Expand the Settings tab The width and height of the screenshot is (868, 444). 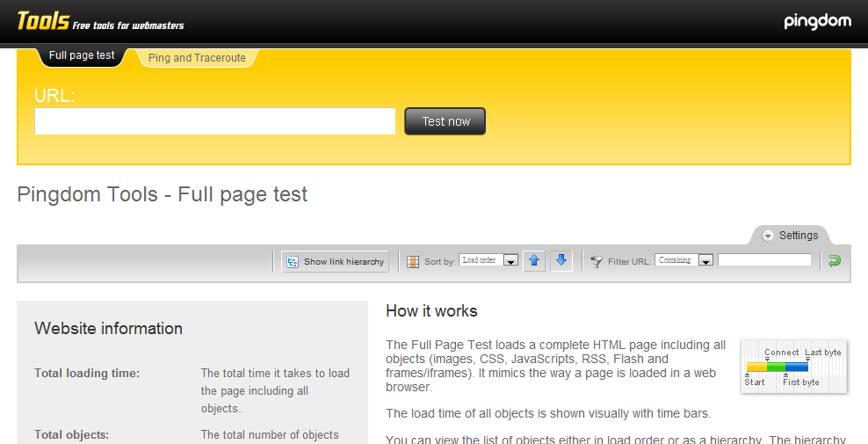pos(791,236)
